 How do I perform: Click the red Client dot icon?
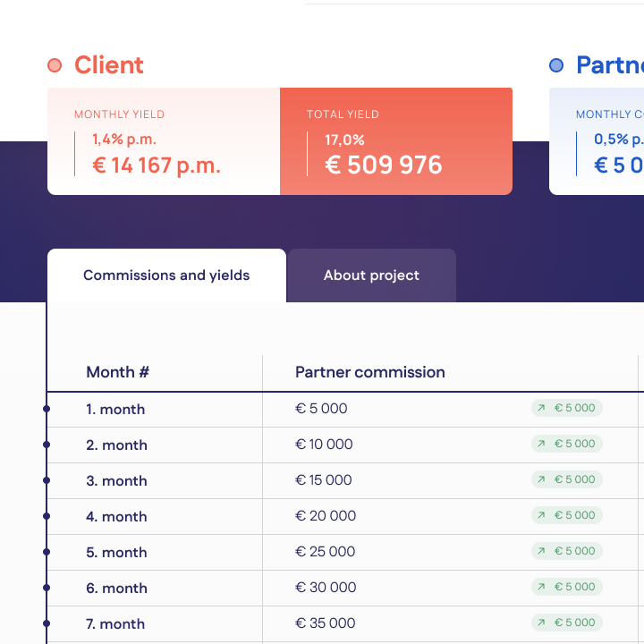point(55,65)
